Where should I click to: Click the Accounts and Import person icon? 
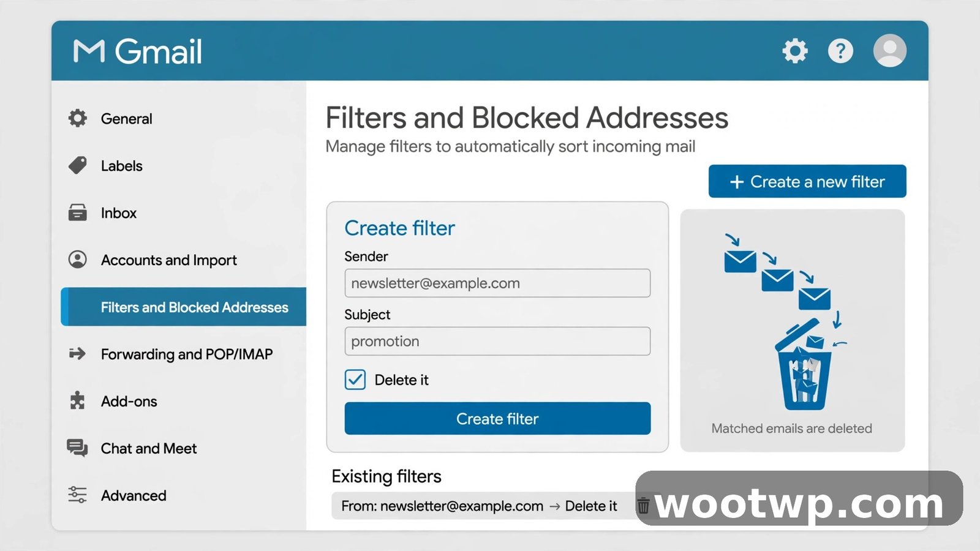(x=78, y=260)
